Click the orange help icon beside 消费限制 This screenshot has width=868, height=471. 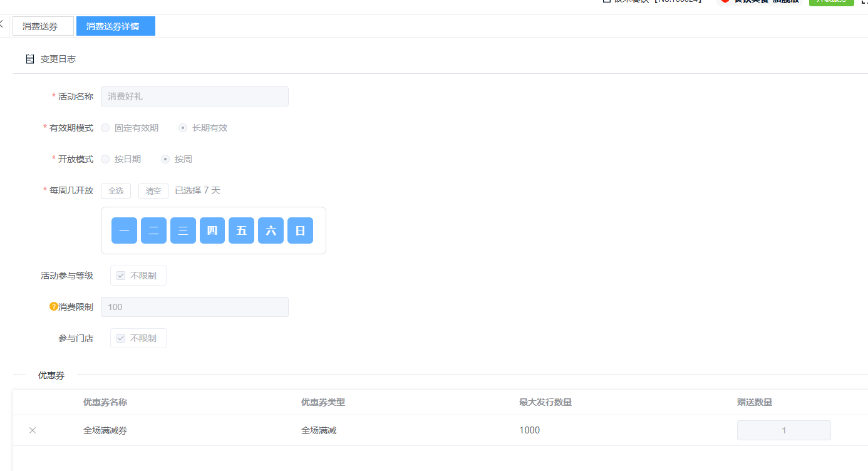click(54, 307)
